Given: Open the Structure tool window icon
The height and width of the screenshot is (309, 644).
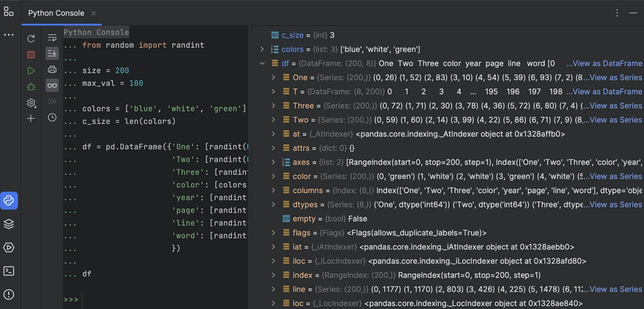Looking at the screenshot, I should (8, 12).
